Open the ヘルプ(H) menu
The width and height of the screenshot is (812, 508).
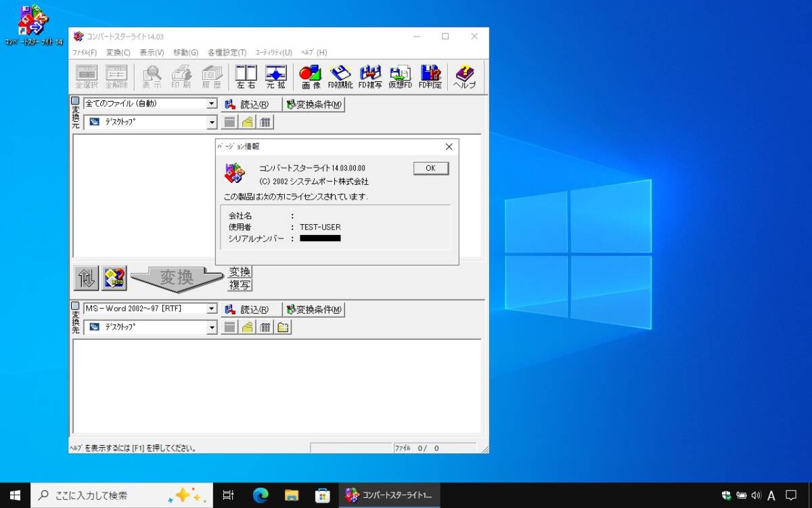(313, 52)
